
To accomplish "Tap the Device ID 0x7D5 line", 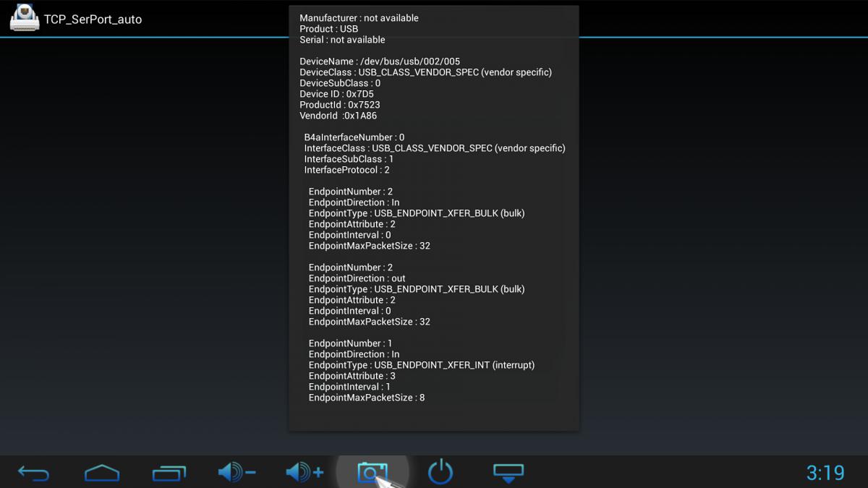I will (336, 94).
